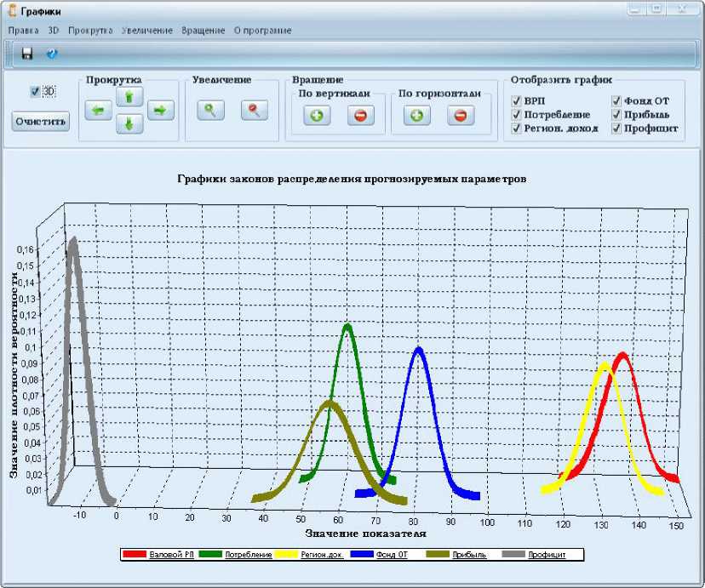This screenshot has width=705, height=588.
Task: Click green Потребление legend swatch
Action: pos(210,554)
